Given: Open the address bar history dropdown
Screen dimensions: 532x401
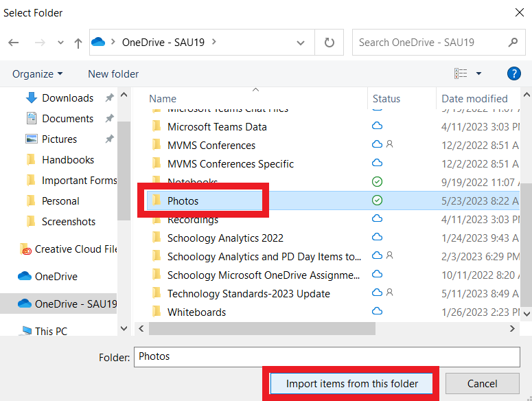Looking at the screenshot, I should [x=300, y=43].
